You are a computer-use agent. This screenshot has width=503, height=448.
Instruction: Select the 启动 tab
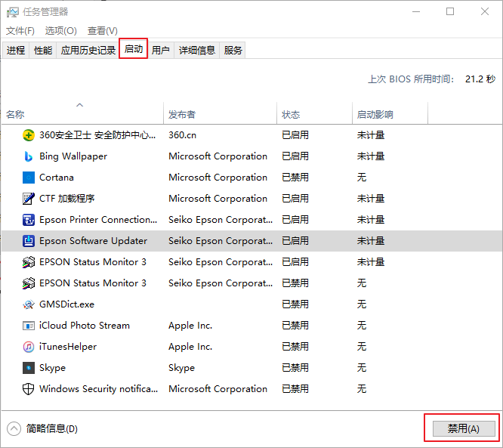(134, 49)
